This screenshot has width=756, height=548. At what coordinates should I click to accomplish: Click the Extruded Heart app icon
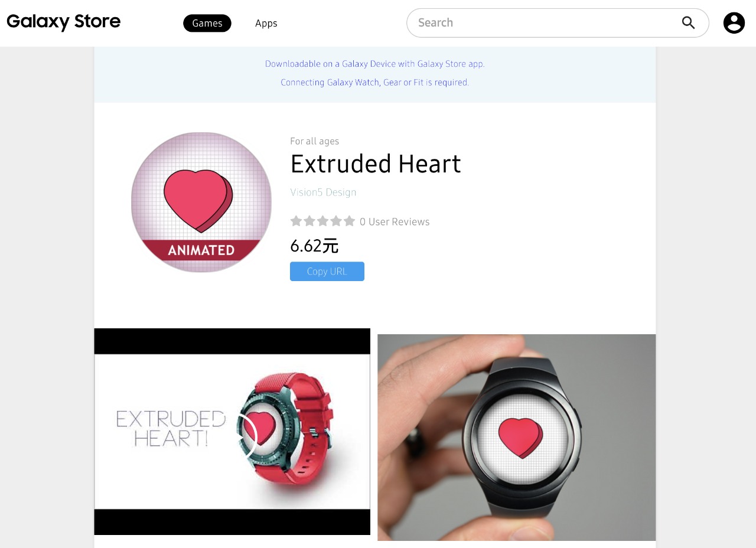pyautogui.click(x=201, y=203)
